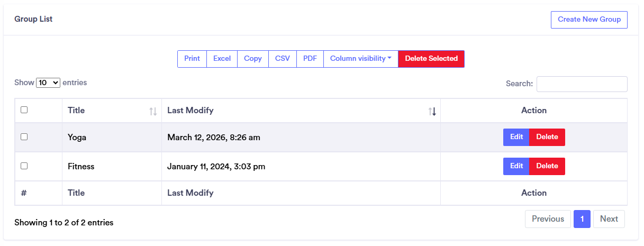This screenshot has width=644, height=246.
Task: Check the Yoga row checkbox
Action: coord(24,136)
